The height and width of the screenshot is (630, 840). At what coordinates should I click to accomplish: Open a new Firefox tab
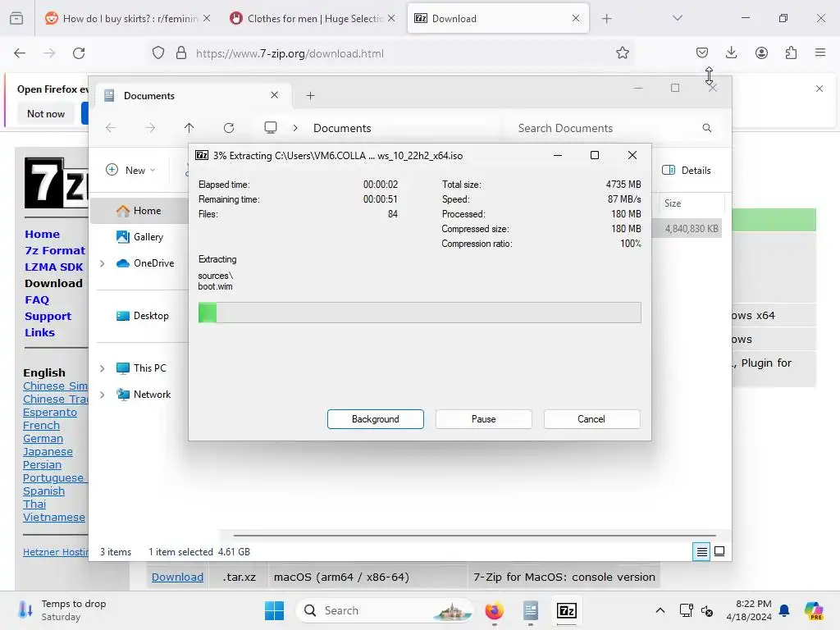(606, 18)
